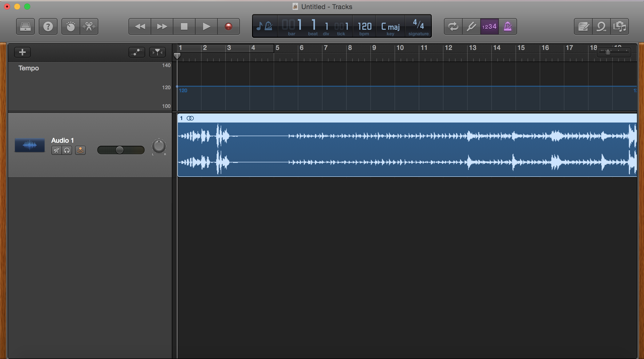The width and height of the screenshot is (644, 359).
Task: Open the Editors scissors button
Action: [89, 26]
